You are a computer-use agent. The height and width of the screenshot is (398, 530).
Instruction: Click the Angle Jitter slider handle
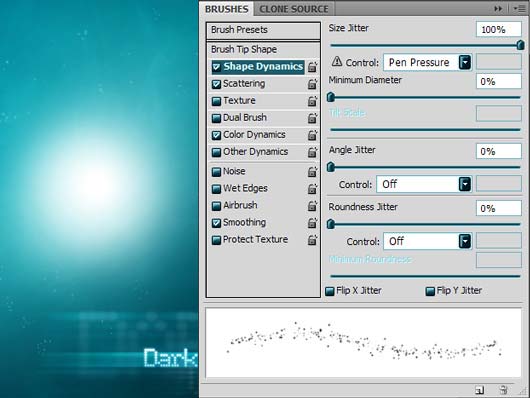[x=331, y=167]
